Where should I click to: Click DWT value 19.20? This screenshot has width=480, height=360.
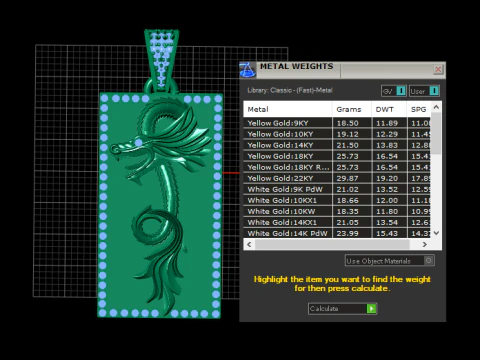pyautogui.click(x=387, y=178)
